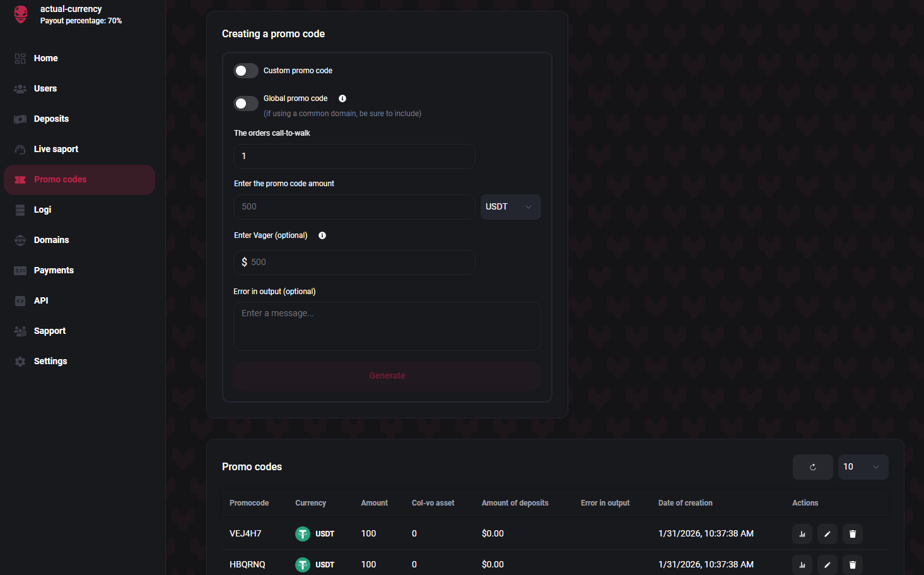924x575 pixels.
Task: Click the promo code text VEJ4H7
Action: (245, 534)
